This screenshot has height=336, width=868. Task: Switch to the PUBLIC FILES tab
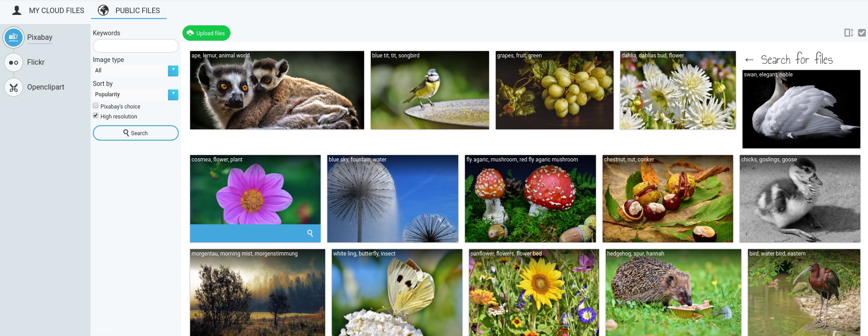(x=129, y=10)
